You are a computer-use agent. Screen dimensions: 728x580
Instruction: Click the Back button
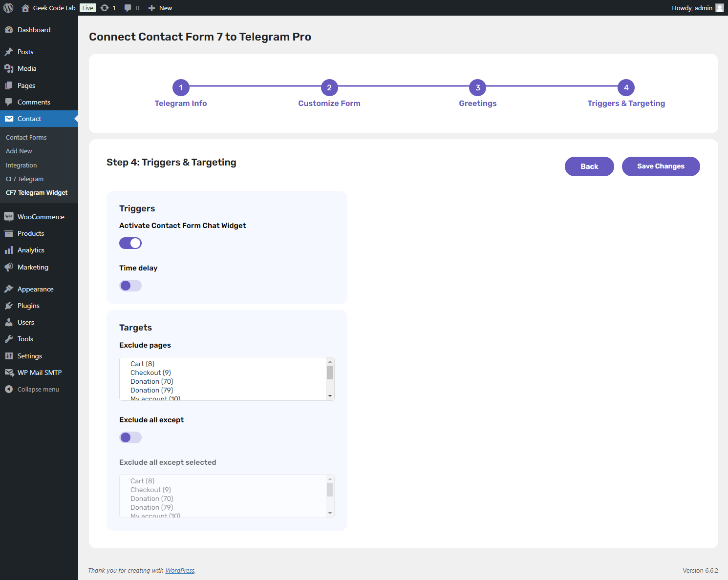click(x=589, y=166)
